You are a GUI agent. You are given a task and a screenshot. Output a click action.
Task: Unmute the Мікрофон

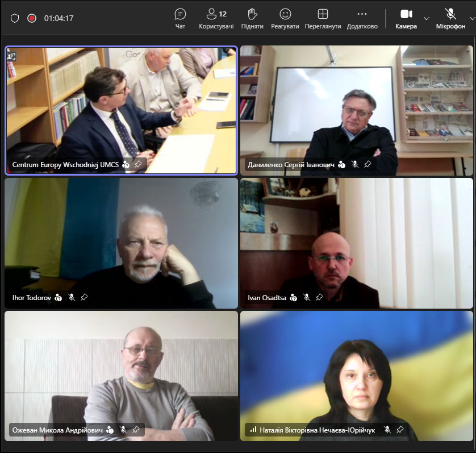[x=450, y=19]
